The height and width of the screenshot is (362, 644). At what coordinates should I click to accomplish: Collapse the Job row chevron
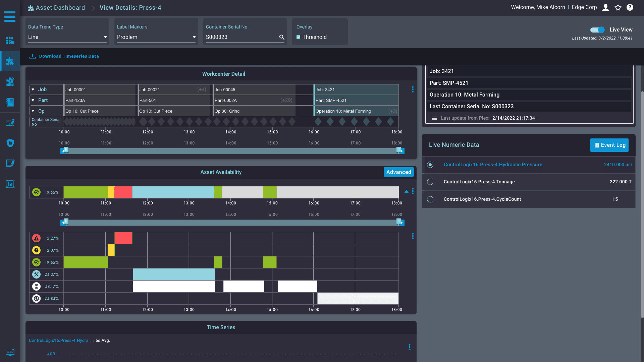[x=33, y=89]
